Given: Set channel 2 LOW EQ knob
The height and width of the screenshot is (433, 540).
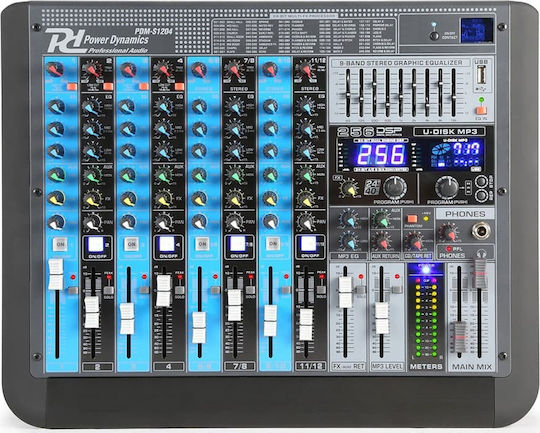Looking at the screenshot, I should pyautogui.click(x=92, y=152).
